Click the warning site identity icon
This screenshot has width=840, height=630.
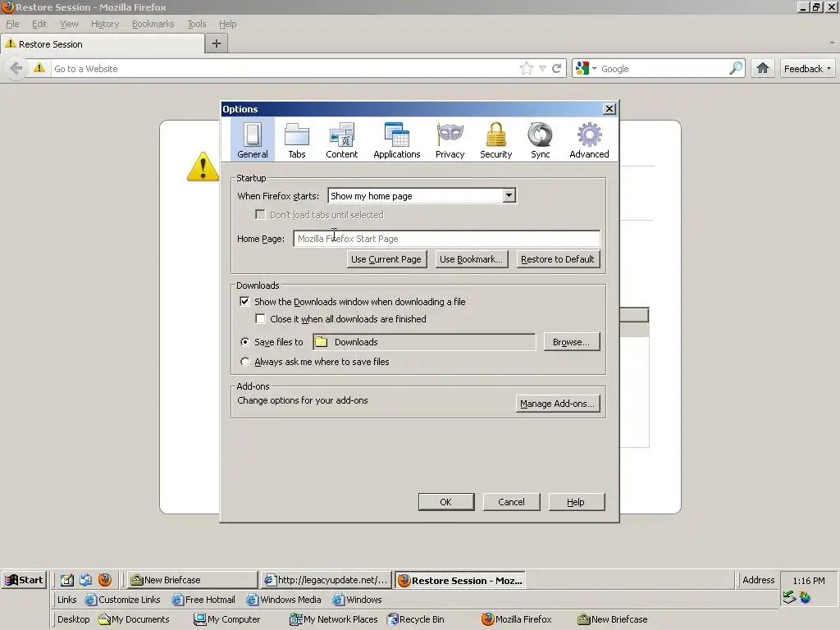click(39, 68)
